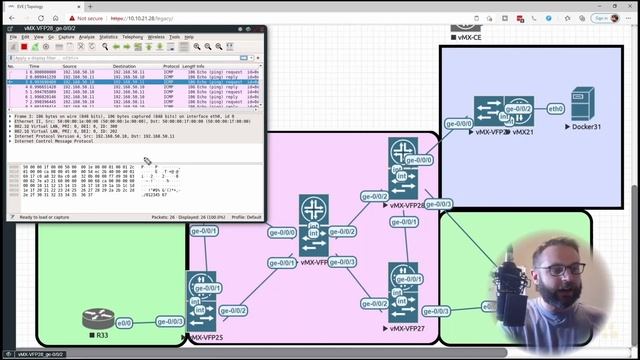Screen dimensions: 640x360
Task: Click the packet list horizontal scrollbar
Action: pos(133,109)
